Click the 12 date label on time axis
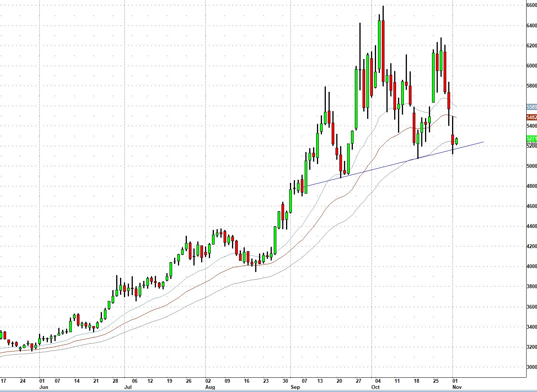537x392 pixels. coord(150,381)
